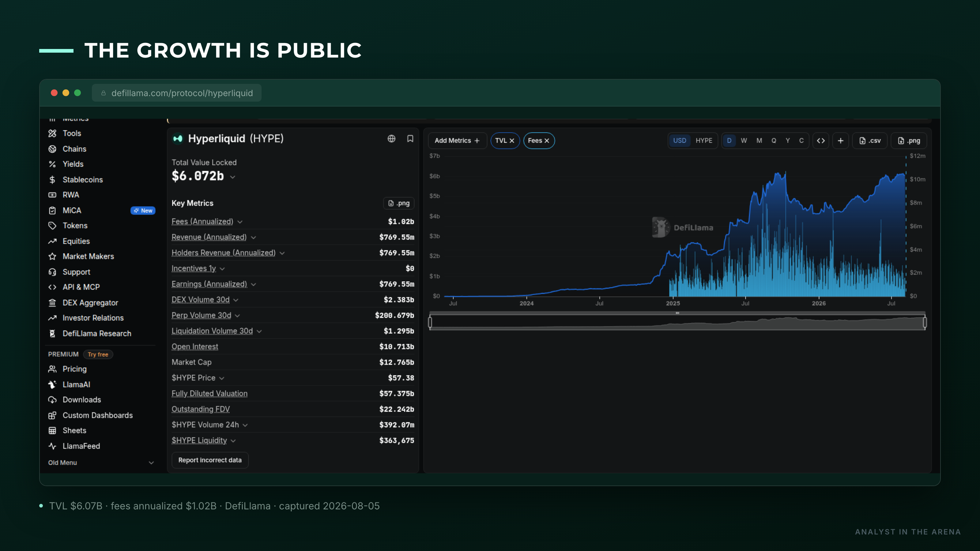The height and width of the screenshot is (551, 980).
Task: Open Hyperliquid website globe icon
Action: click(x=391, y=139)
